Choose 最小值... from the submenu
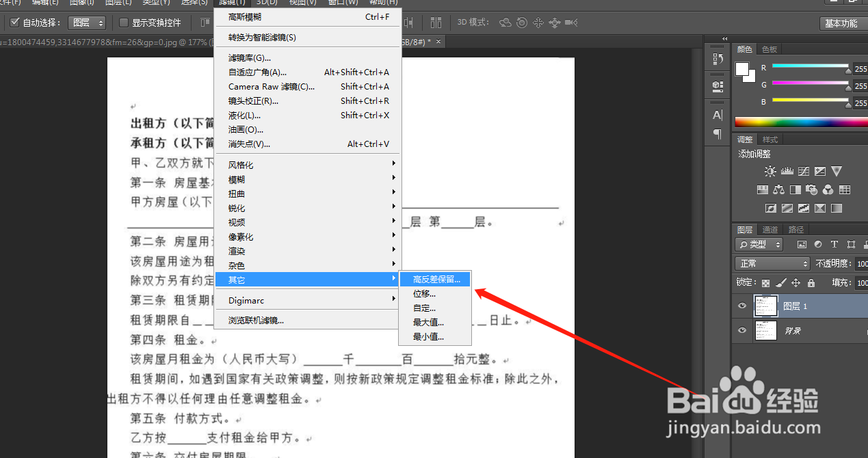 pyautogui.click(x=435, y=336)
